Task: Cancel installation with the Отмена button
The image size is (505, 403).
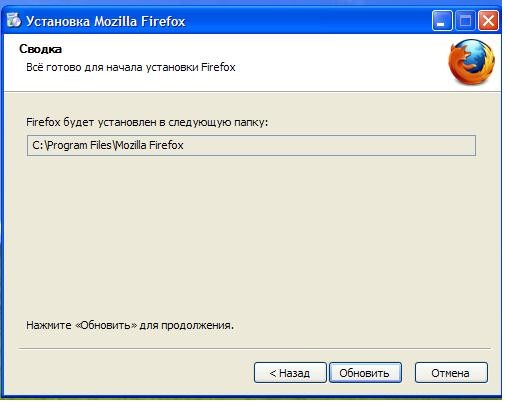Action: (x=451, y=373)
